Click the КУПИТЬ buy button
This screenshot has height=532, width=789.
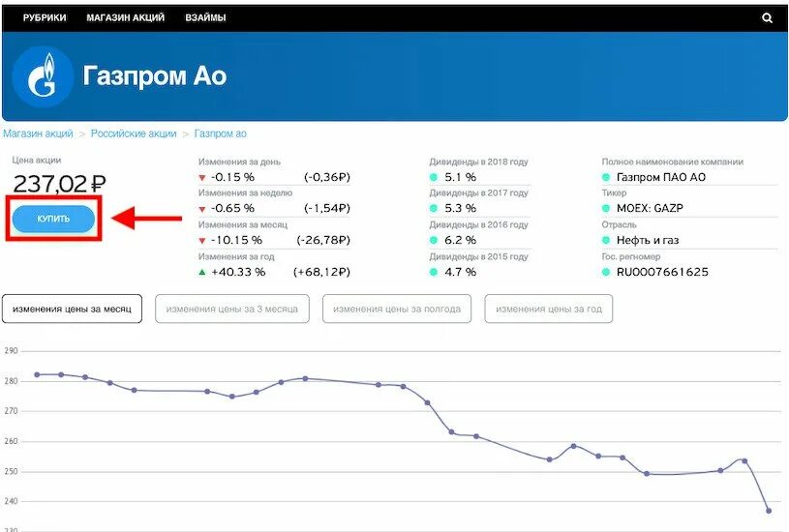coord(53,219)
